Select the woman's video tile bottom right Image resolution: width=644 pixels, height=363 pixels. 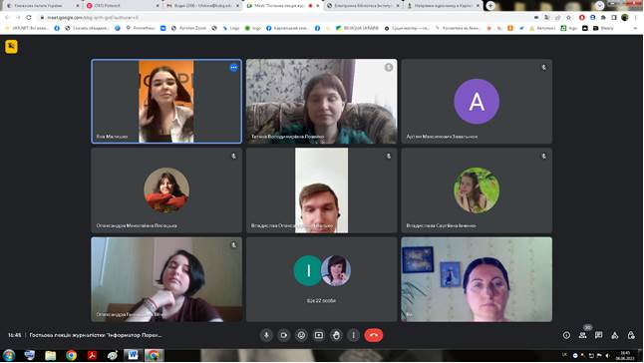[477, 279]
